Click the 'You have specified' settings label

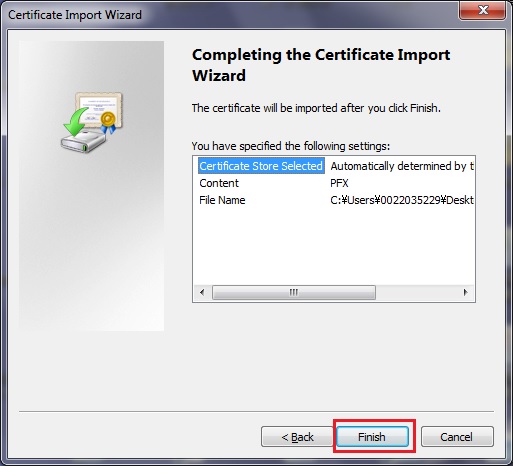(291, 146)
